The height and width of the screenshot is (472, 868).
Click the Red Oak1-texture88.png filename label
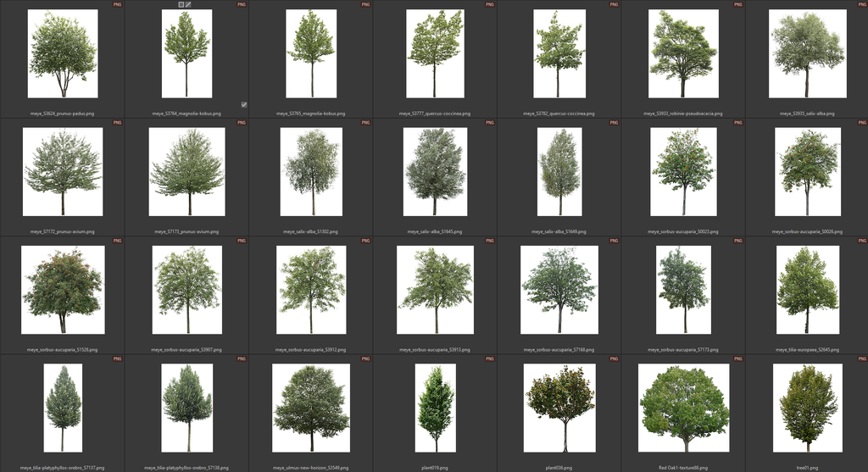coord(683,467)
